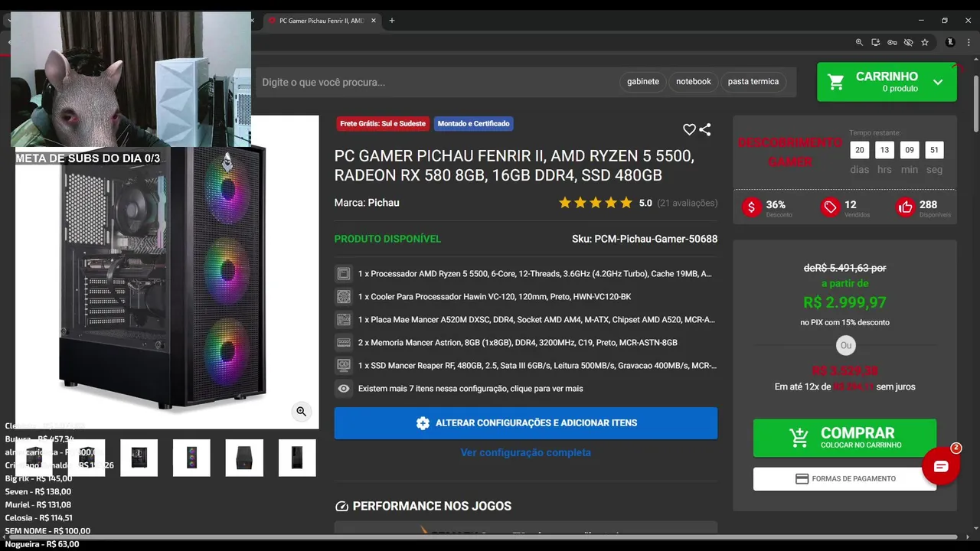Click the gauge icon by PERFORMANCE NOS JOGOS
This screenshot has height=551, width=980.
click(342, 506)
